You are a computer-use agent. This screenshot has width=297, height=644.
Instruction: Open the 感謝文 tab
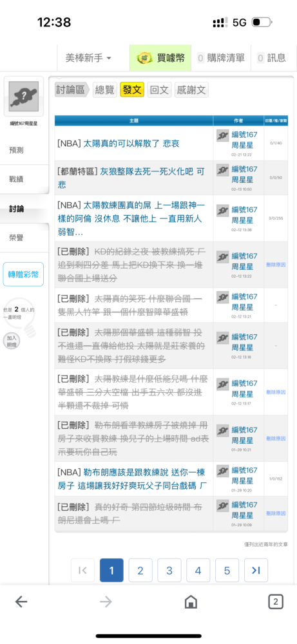pyautogui.click(x=191, y=90)
